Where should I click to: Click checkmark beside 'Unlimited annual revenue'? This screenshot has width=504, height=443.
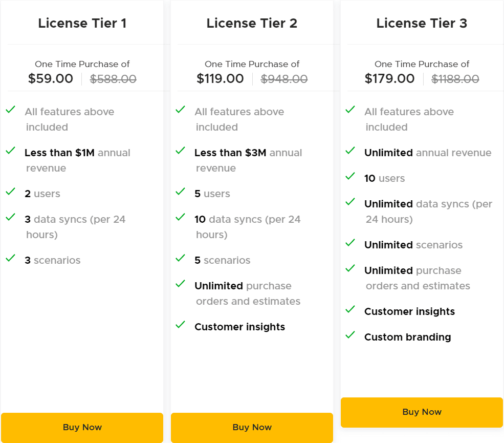(350, 151)
